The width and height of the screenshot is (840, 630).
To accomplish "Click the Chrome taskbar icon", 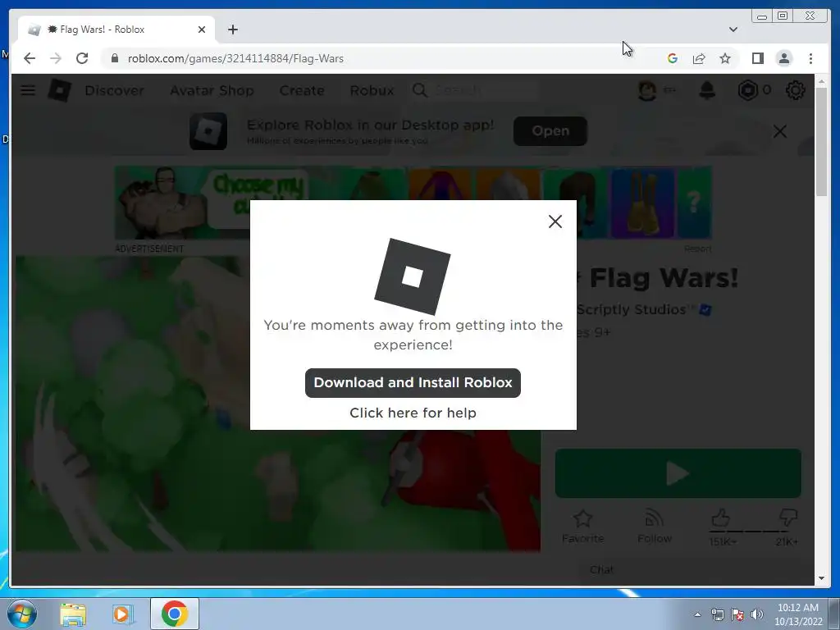I will (x=175, y=614).
